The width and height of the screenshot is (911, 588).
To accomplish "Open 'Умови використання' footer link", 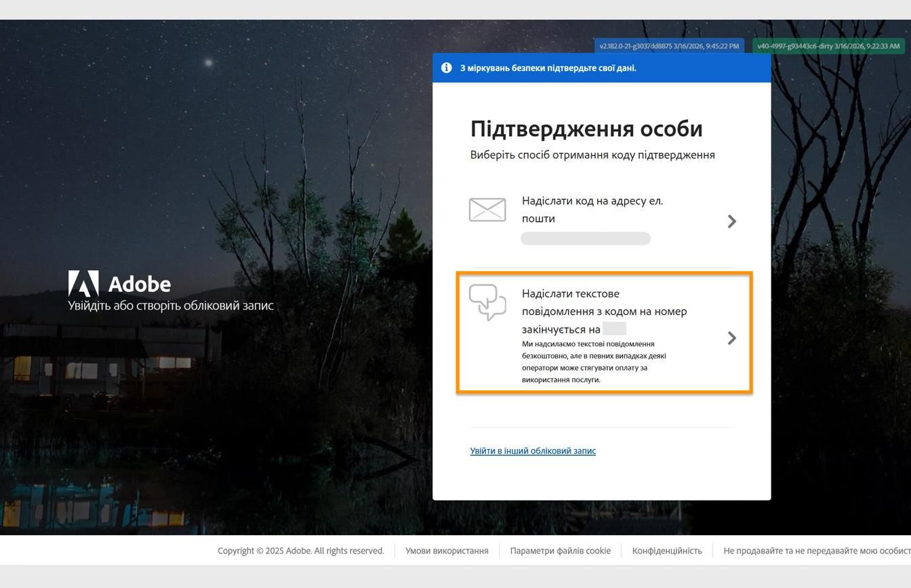I will pos(447,551).
